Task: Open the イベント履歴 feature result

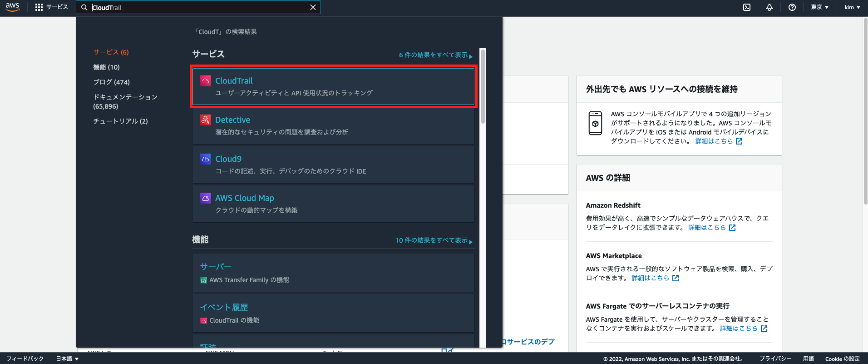Action: (x=333, y=313)
